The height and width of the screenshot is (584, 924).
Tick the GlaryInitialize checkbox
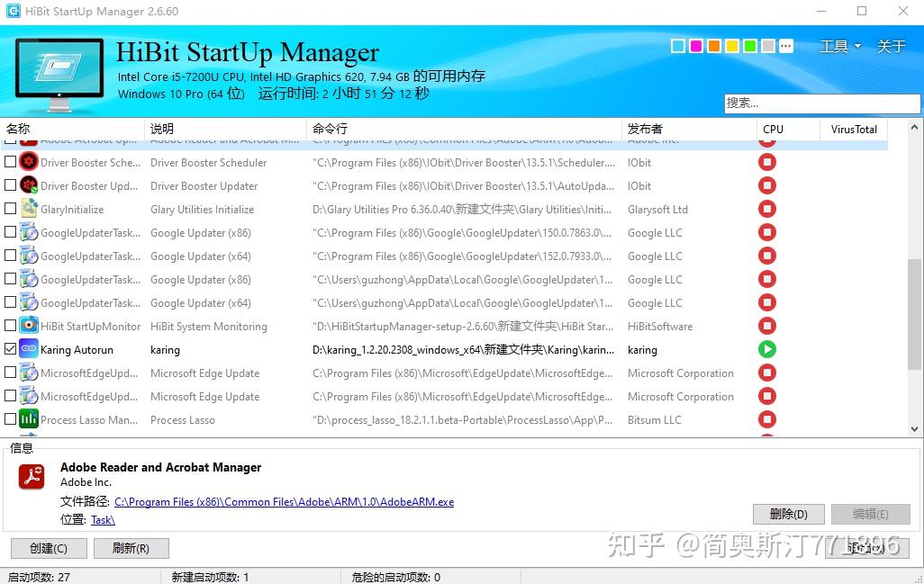[x=10, y=209]
